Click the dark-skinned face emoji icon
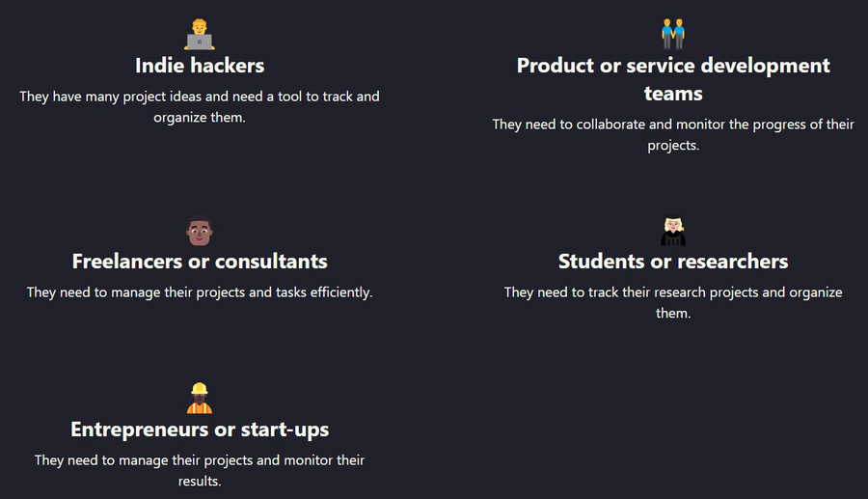This screenshot has width=868, height=499. pos(200,232)
